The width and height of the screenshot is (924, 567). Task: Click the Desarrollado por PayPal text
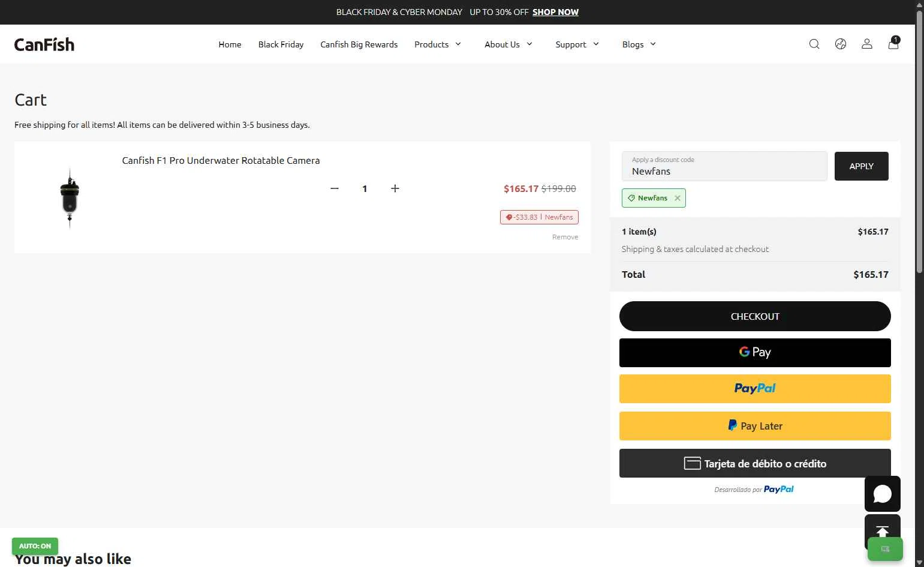pos(754,490)
